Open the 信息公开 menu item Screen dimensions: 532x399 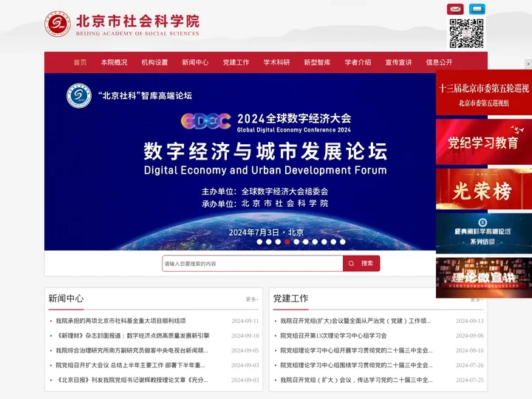pyautogui.click(x=440, y=62)
